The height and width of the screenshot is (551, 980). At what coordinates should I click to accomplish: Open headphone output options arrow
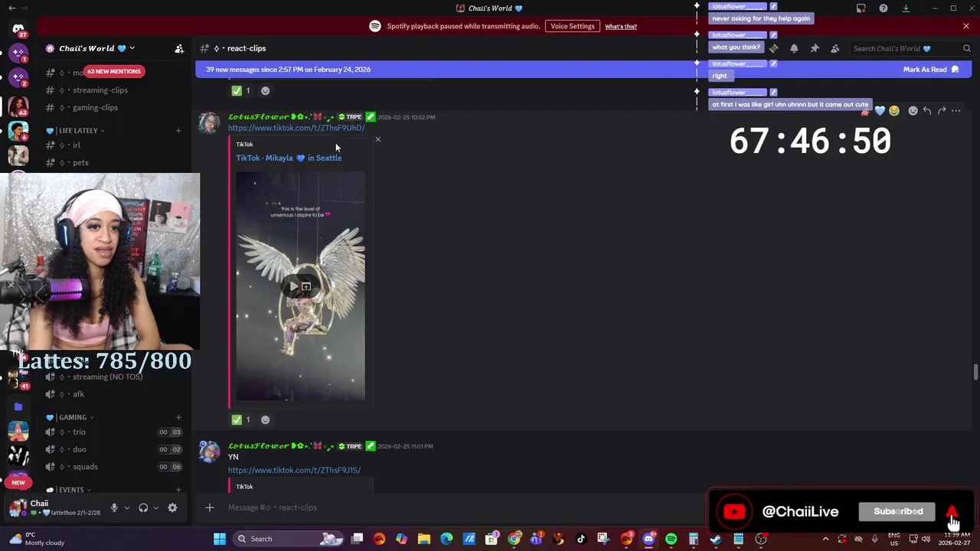pos(156,507)
